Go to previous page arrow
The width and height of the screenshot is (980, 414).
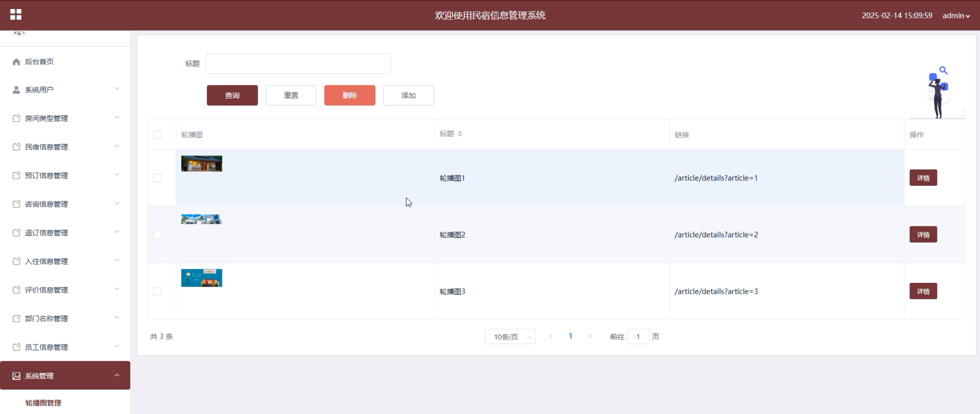coord(550,336)
